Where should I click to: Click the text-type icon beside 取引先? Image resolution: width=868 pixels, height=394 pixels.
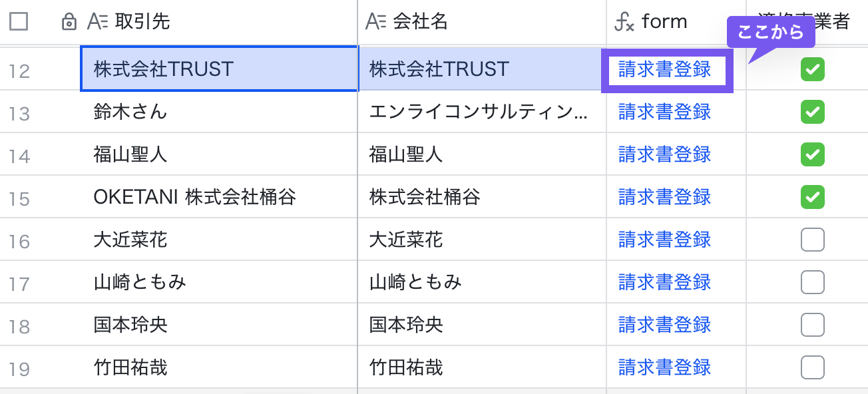(x=99, y=21)
